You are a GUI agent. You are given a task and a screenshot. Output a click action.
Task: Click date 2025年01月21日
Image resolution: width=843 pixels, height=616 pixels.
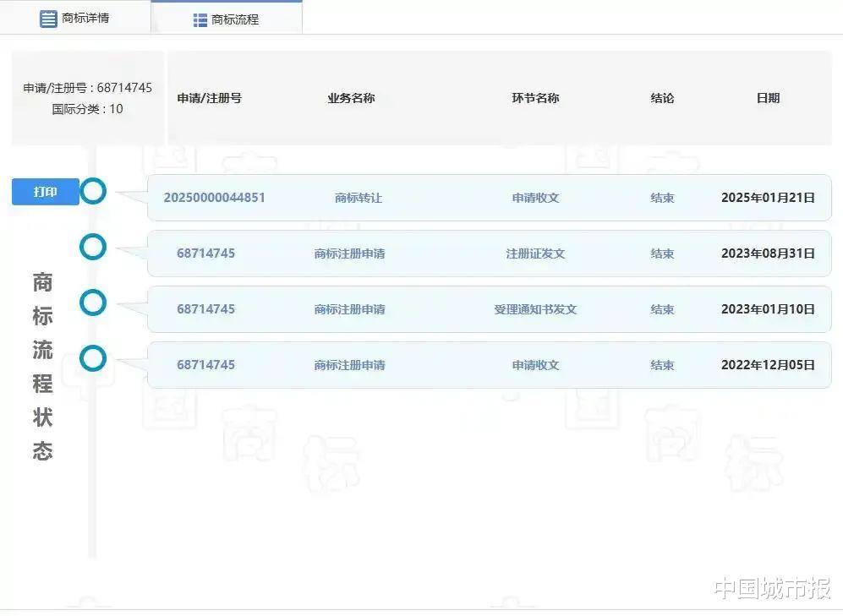pyautogui.click(x=768, y=198)
